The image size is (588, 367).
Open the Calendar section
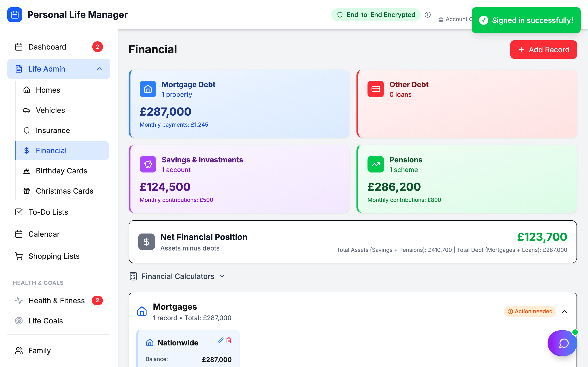[44, 234]
